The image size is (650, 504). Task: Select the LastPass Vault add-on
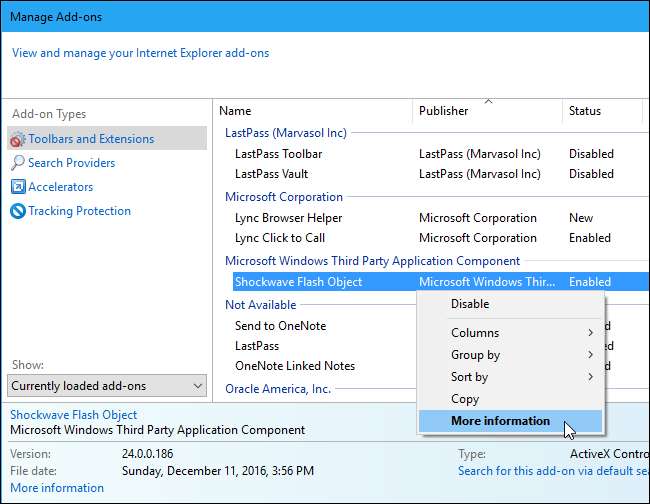273,174
